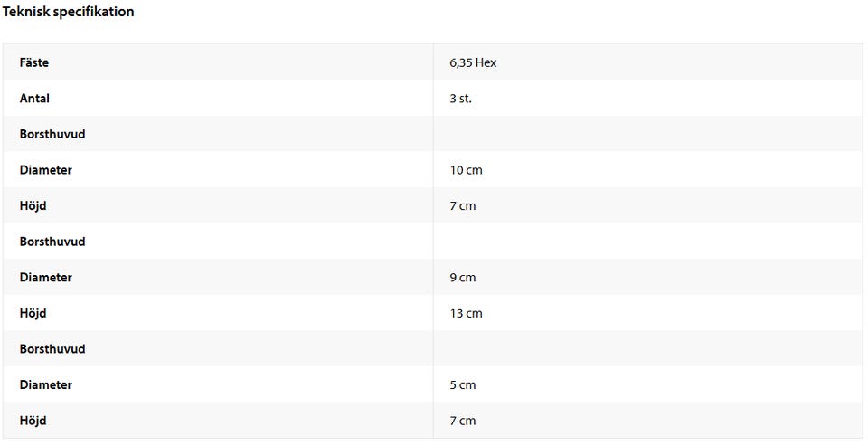Click Diameter label in the 5 cm row
The height and width of the screenshot is (446, 868).
[x=45, y=385]
